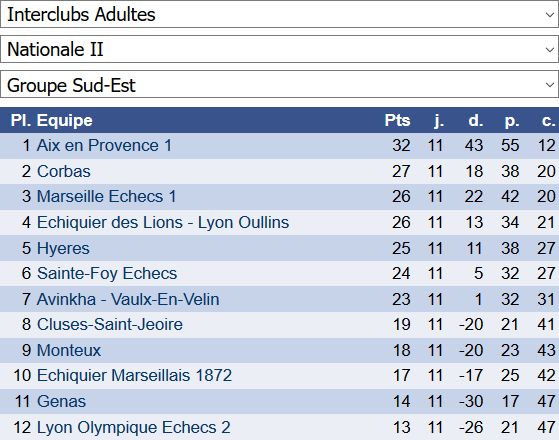Image resolution: width=559 pixels, height=440 pixels.
Task: Open Aix en Provence 1 team link
Action: click(104, 145)
